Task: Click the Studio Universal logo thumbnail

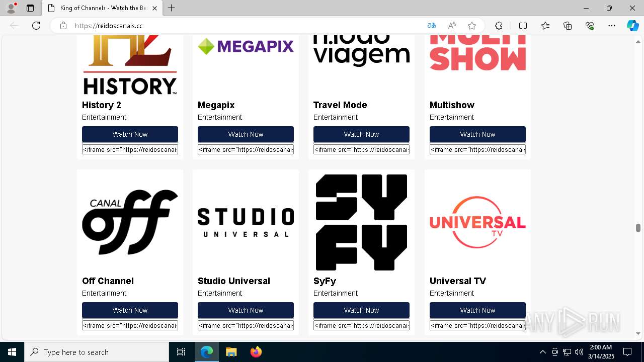Action: point(246,222)
